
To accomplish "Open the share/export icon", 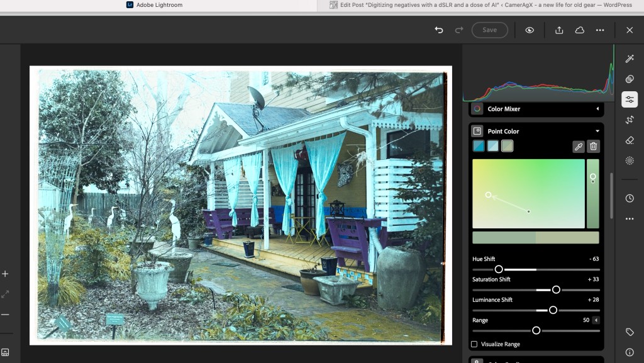I will coord(558,30).
